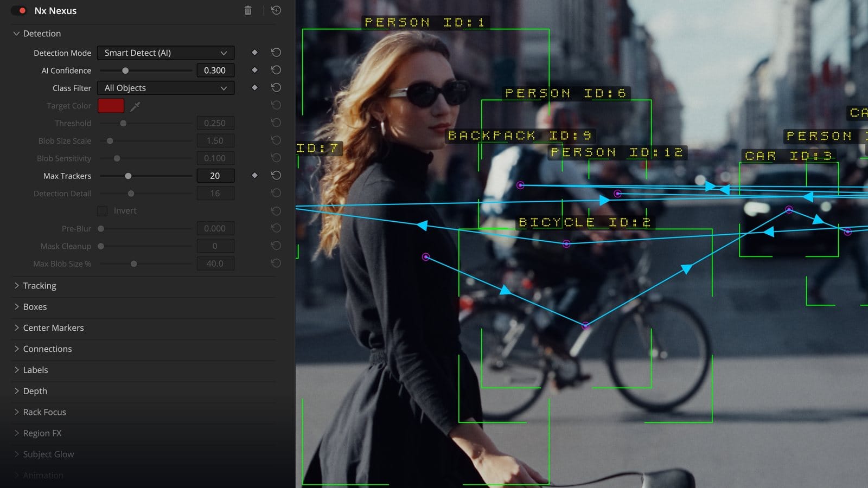Viewport: 868px width, 488px height.
Task: Open the red Target Color swatch
Action: coord(111,106)
